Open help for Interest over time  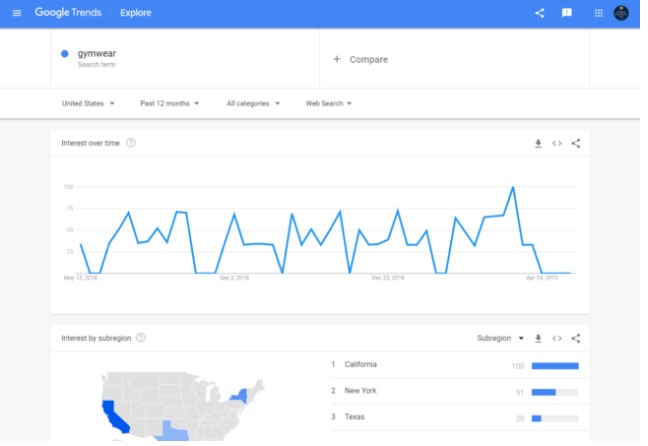[131, 143]
